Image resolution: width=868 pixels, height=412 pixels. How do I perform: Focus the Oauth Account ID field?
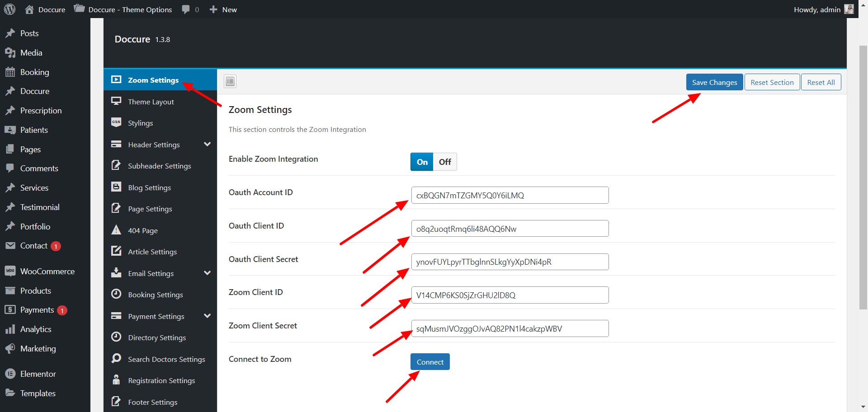[x=509, y=195]
